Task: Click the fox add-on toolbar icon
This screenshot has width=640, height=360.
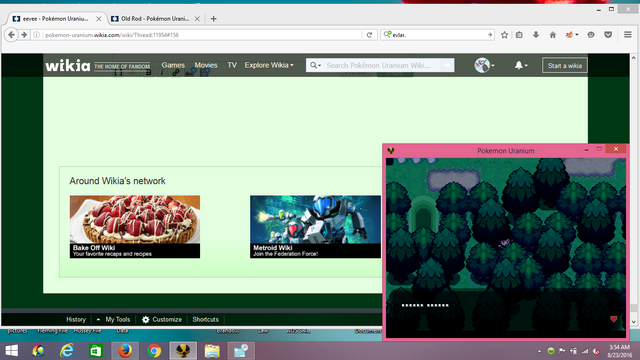Action: click(570, 35)
